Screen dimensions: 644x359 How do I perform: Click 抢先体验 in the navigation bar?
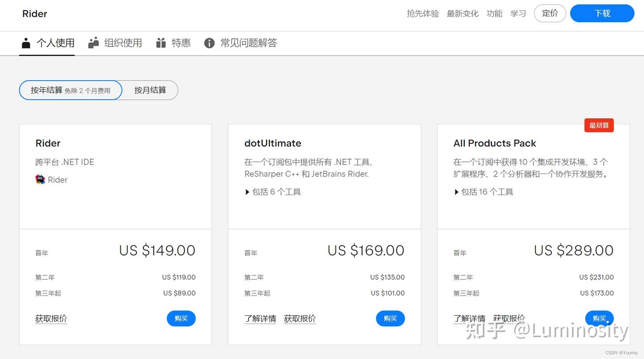pos(422,13)
